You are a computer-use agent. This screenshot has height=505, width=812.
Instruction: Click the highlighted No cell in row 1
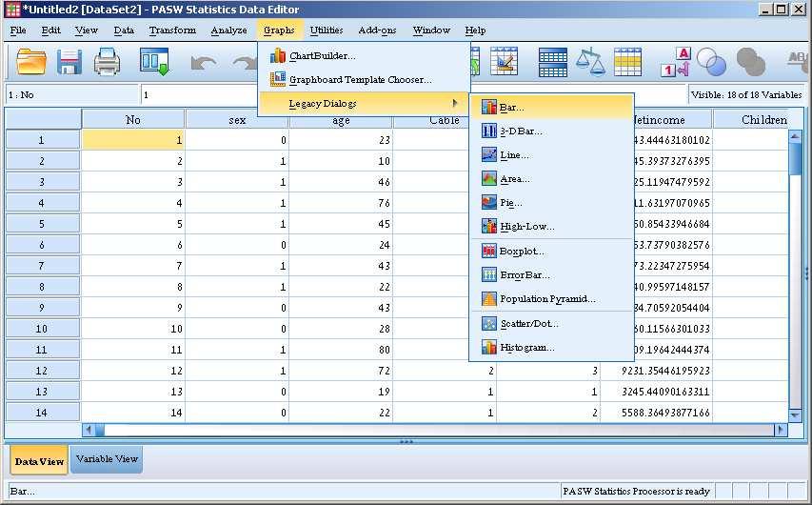point(133,140)
